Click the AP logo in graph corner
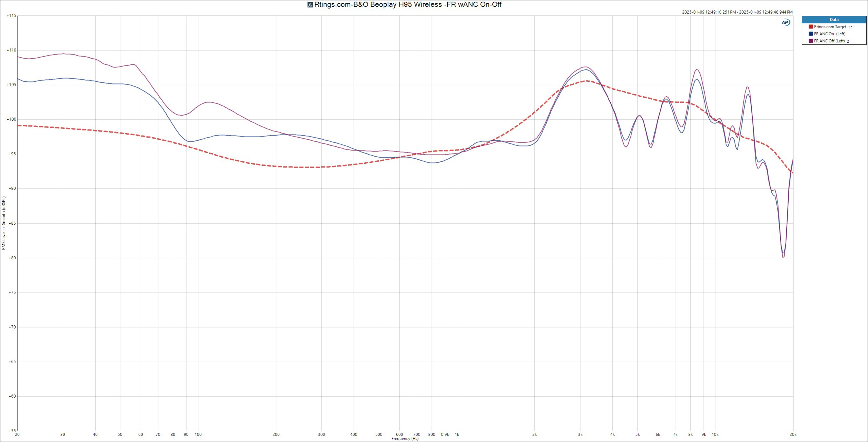 pos(785,23)
